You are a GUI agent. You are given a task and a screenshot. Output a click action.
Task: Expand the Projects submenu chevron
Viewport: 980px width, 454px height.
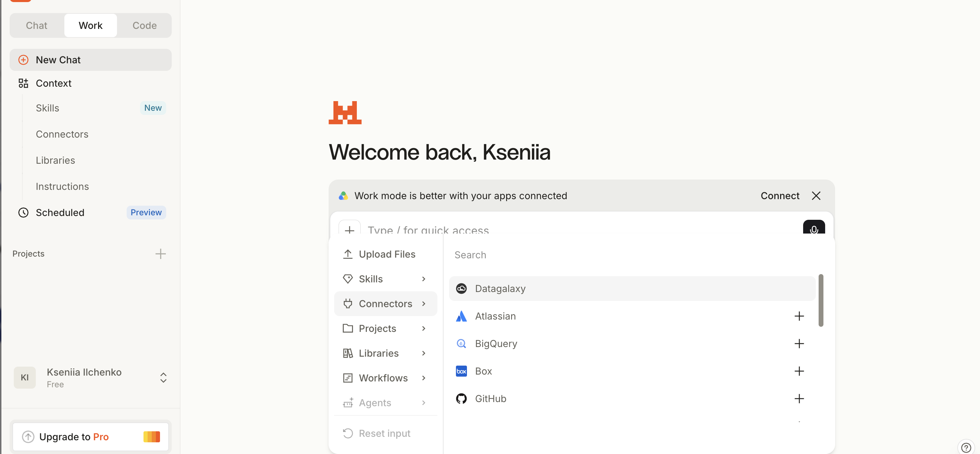click(x=424, y=328)
